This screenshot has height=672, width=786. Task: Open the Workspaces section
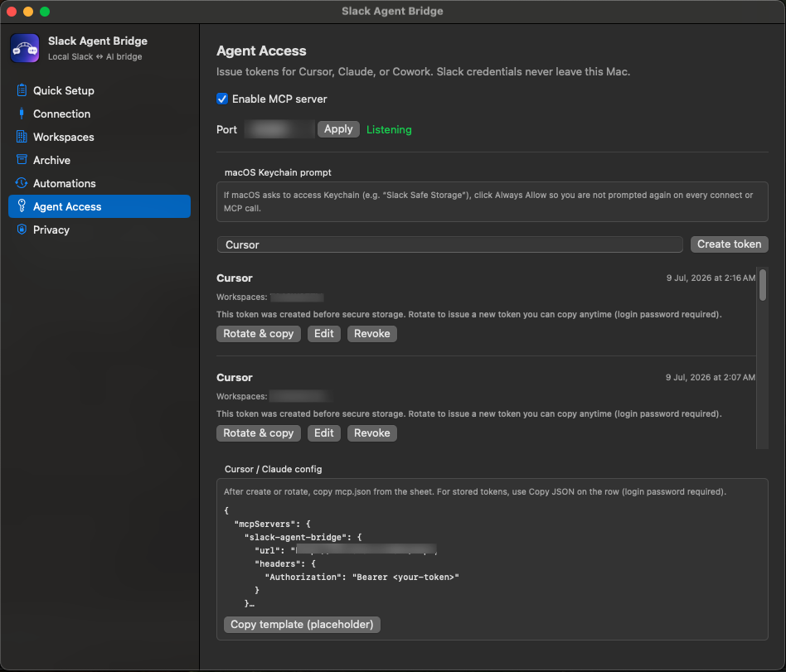coord(99,137)
